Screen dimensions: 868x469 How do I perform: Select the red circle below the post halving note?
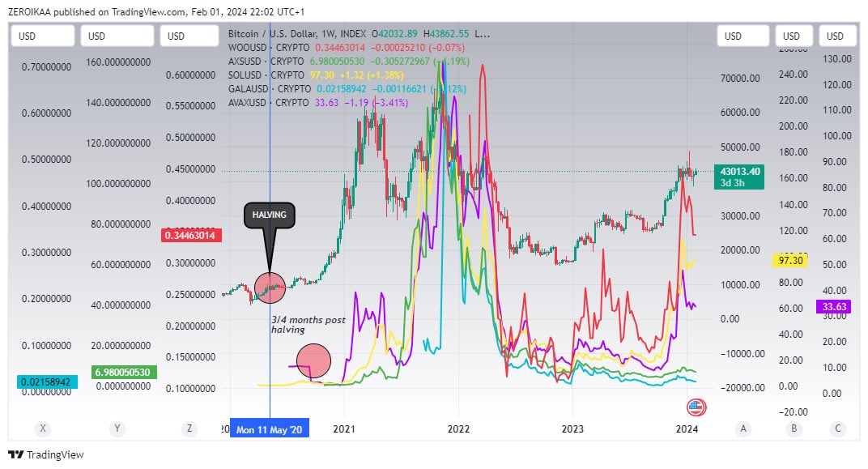[314, 361]
